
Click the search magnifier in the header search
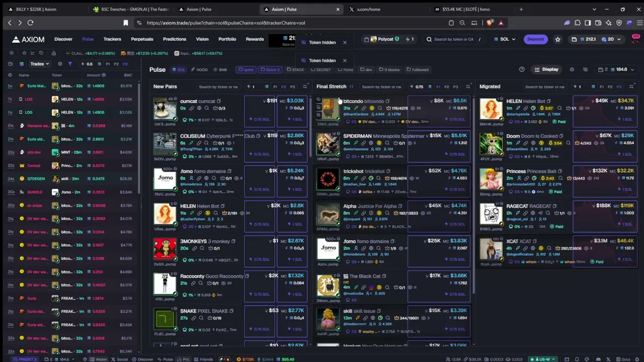(x=429, y=39)
